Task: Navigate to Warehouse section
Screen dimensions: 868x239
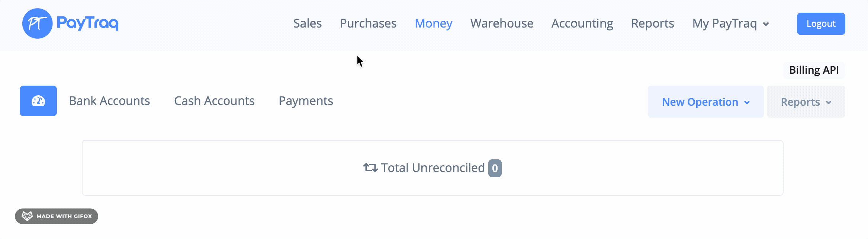Action: coord(501,23)
